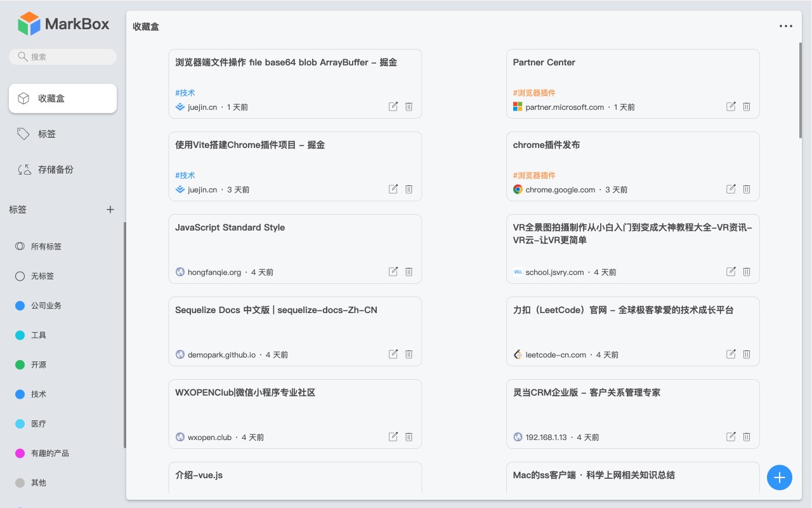Click the sidebar tag list scrollbar
This screenshot has width=812, height=508.
pos(125,335)
